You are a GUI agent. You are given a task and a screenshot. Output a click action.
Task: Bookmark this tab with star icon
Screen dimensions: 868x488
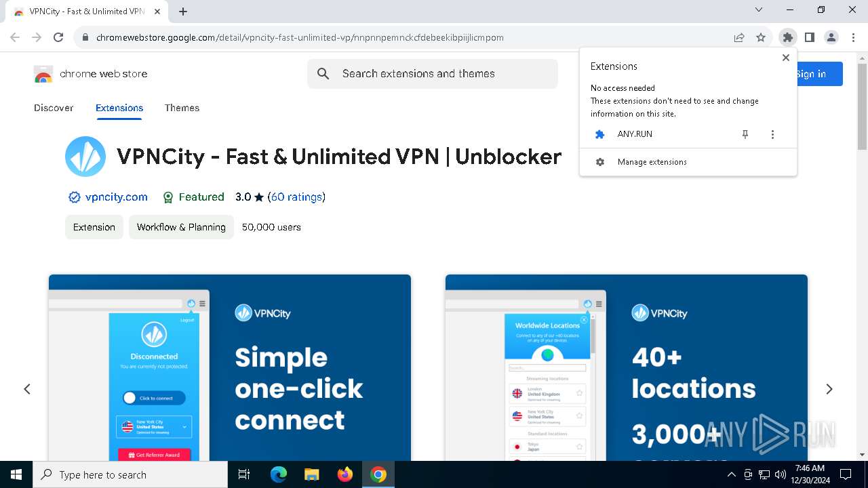pos(761,37)
